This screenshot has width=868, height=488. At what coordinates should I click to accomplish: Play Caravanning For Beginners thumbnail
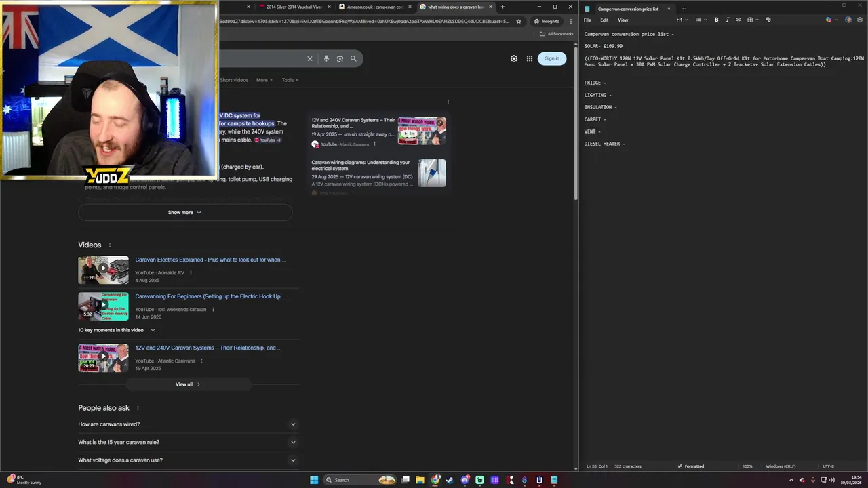click(x=103, y=306)
